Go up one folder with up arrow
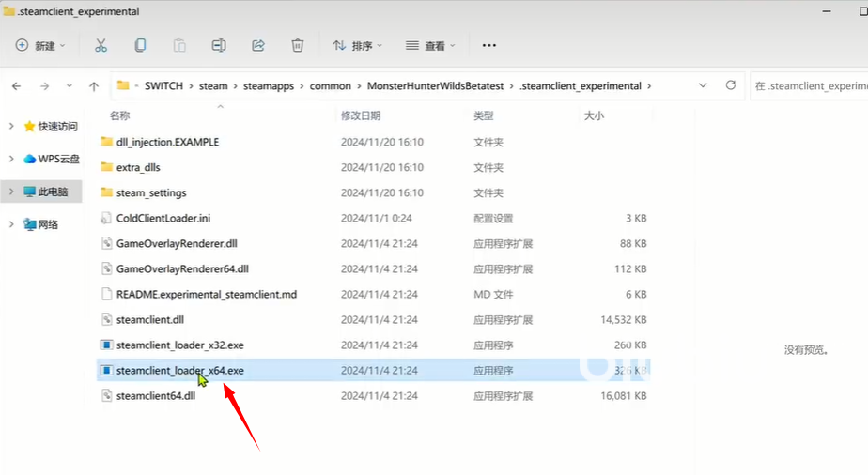868x475 pixels. click(94, 85)
